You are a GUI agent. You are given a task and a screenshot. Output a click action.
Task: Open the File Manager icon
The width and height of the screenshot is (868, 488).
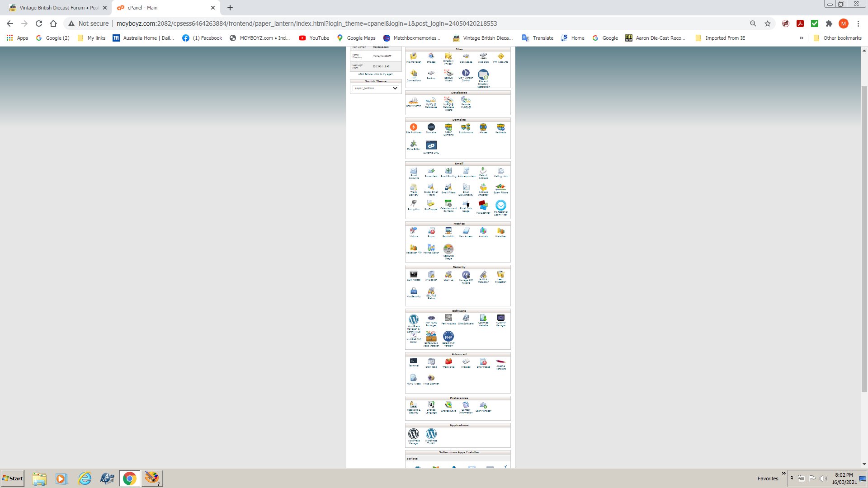tap(413, 57)
